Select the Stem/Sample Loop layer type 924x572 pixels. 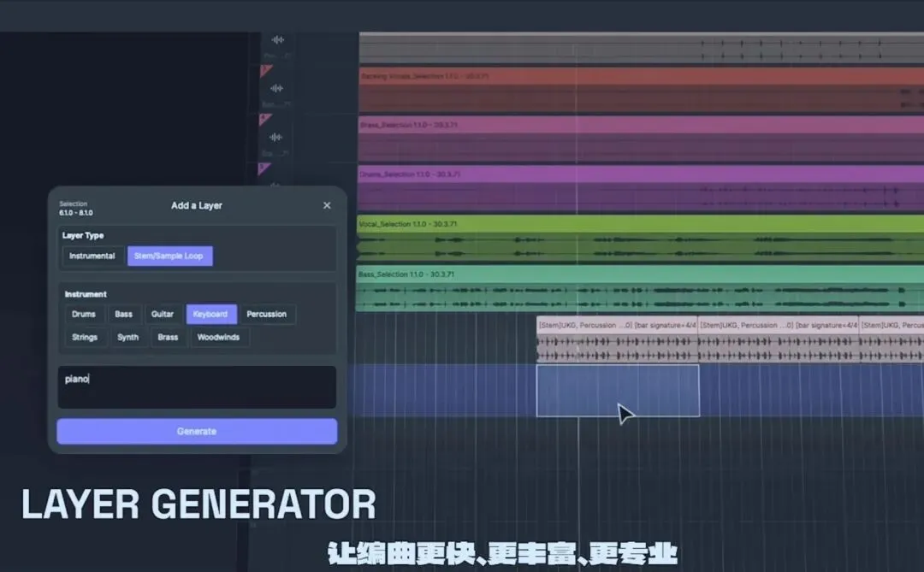[x=169, y=257]
